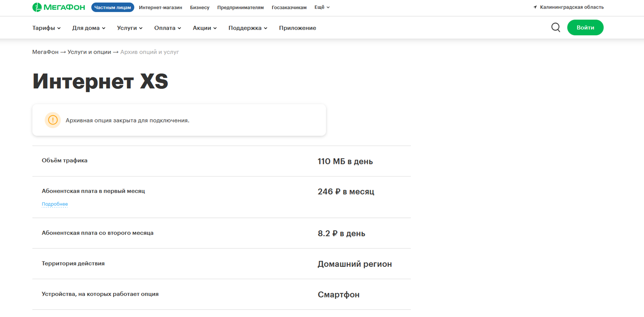
Task: Go to the Бизнесу section
Action: tap(200, 7)
